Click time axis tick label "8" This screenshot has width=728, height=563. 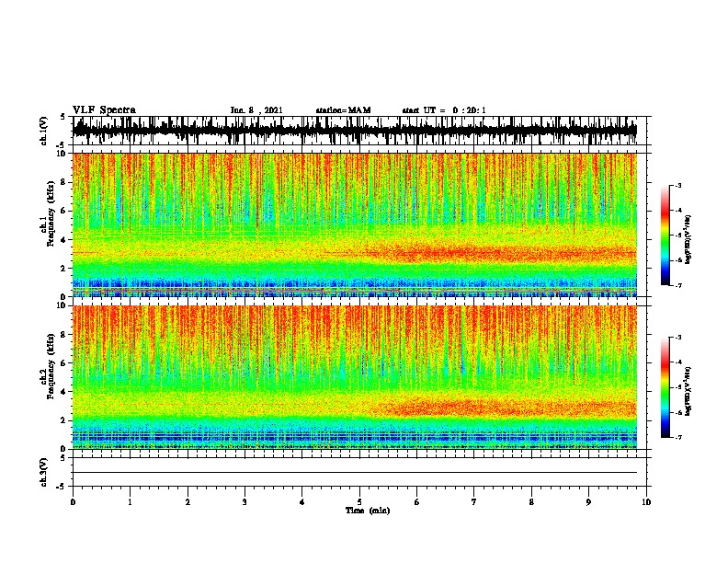point(531,502)
